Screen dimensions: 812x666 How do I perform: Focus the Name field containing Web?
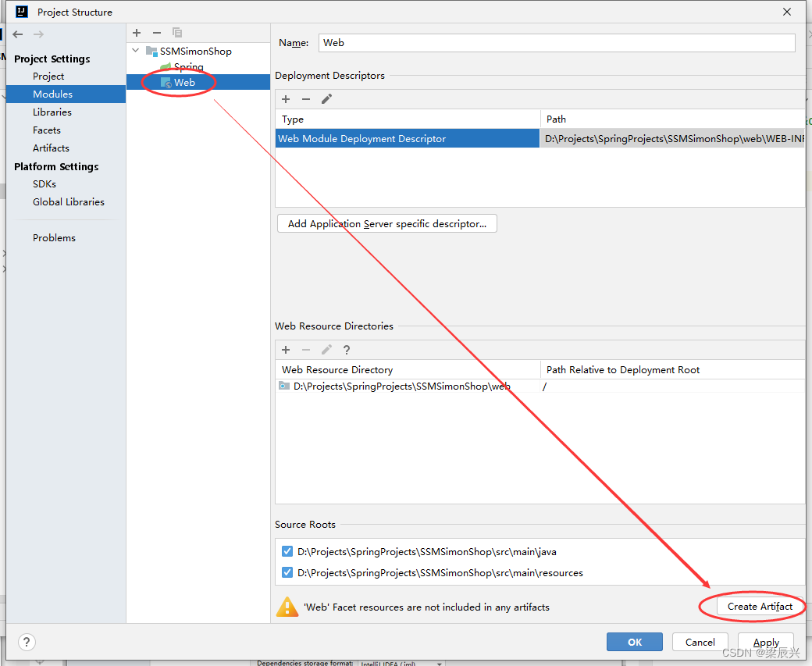click(x=557, y=43)
